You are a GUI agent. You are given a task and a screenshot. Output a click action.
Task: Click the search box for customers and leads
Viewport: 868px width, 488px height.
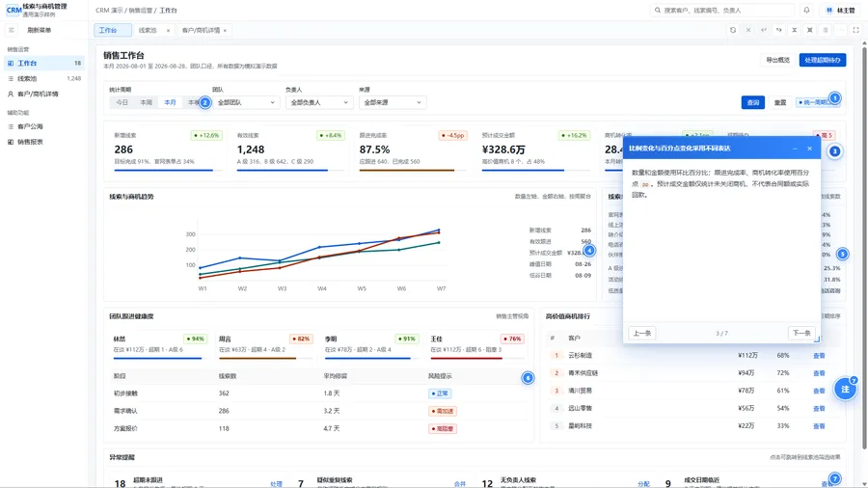[x=722, y=10]
